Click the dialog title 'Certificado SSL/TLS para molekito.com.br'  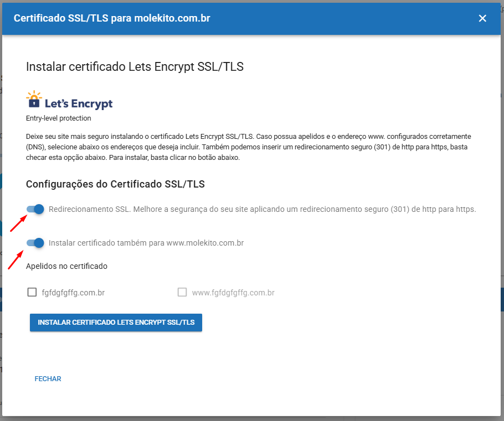pyautogui.click(x=112, y=18)
